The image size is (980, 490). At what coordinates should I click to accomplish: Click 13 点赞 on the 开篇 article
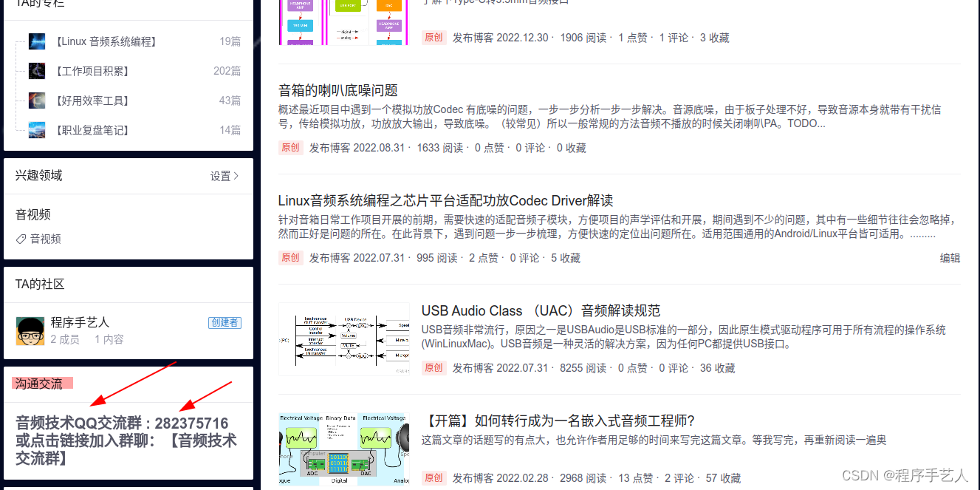tap(635, 478)
